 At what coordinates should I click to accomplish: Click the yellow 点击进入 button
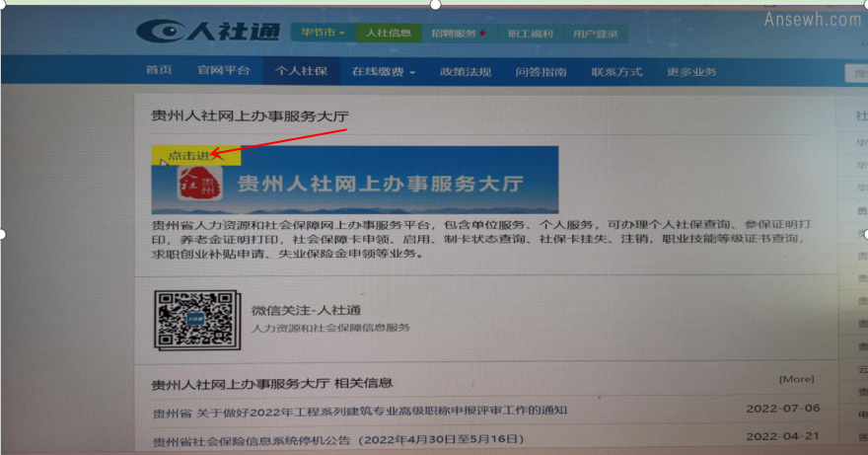coord(196,155)
